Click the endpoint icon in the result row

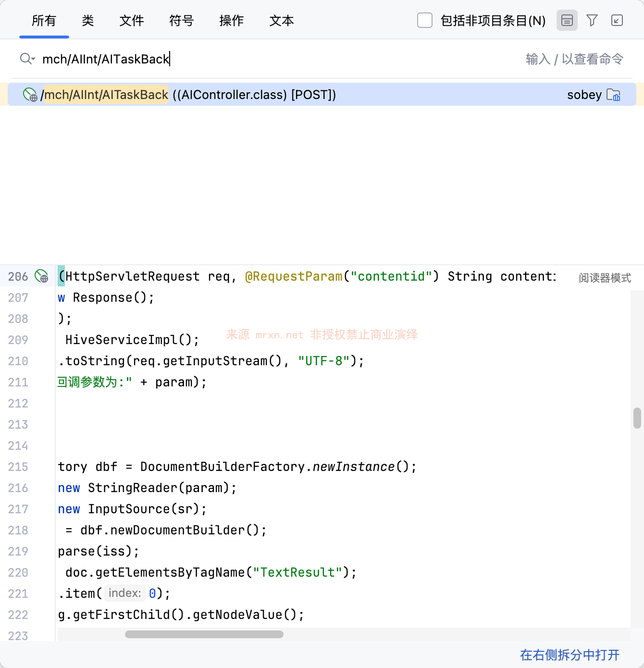[x=30, y=95]
